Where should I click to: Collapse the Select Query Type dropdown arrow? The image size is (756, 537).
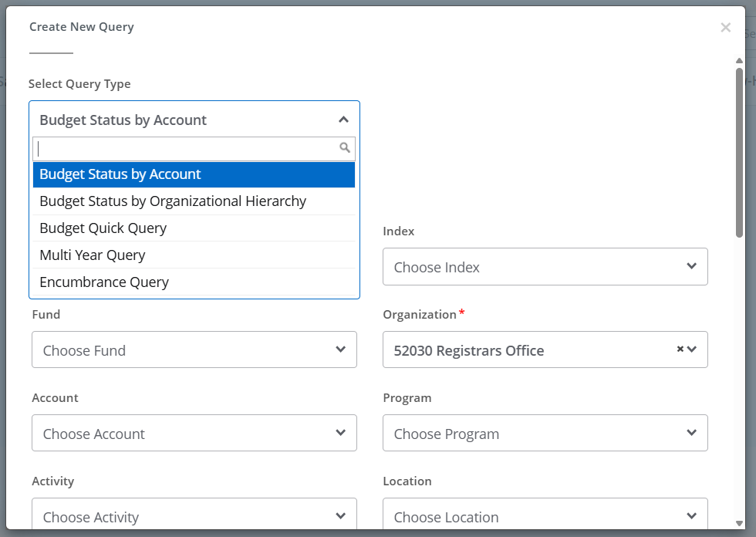point(343,120)
